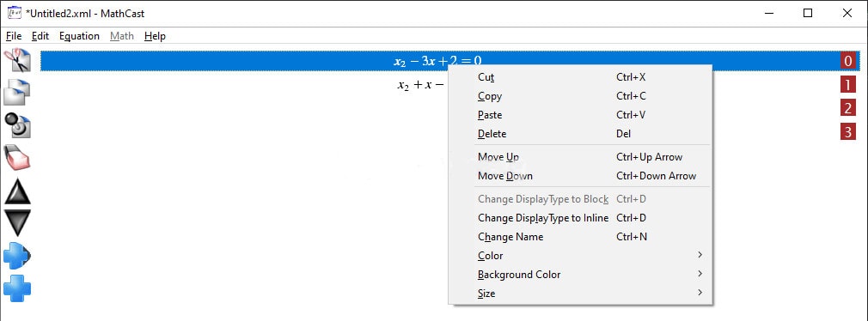
Task: Choose Copy from the context menu
Action: pos(580,96)
